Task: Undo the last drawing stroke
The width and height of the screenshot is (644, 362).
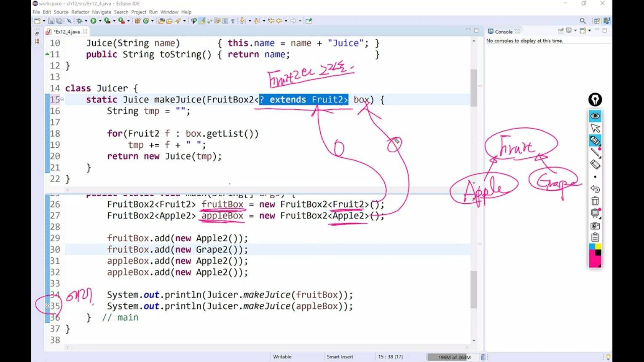Action: point(595,189)
